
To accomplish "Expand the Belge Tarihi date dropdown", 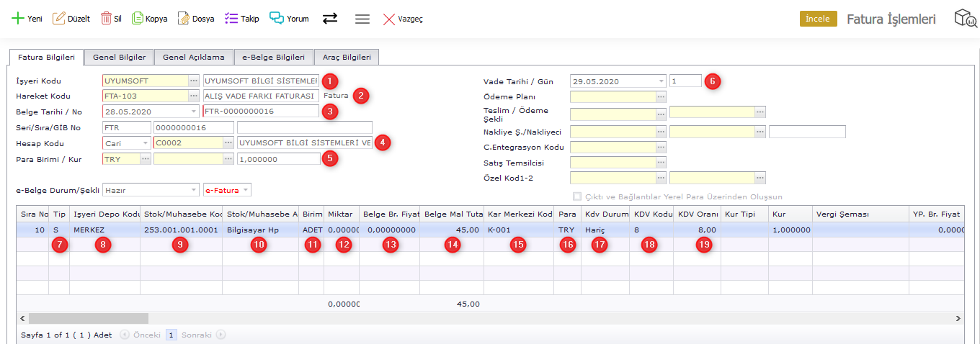I will click(194, 111).
